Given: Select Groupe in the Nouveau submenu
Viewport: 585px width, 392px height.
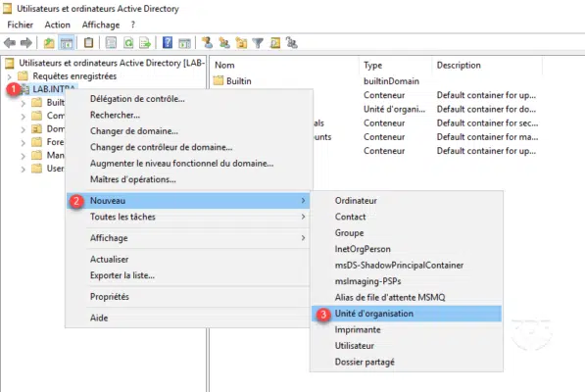Looking at the screenshot, I should pyautogui.click(x=407, y=232).
